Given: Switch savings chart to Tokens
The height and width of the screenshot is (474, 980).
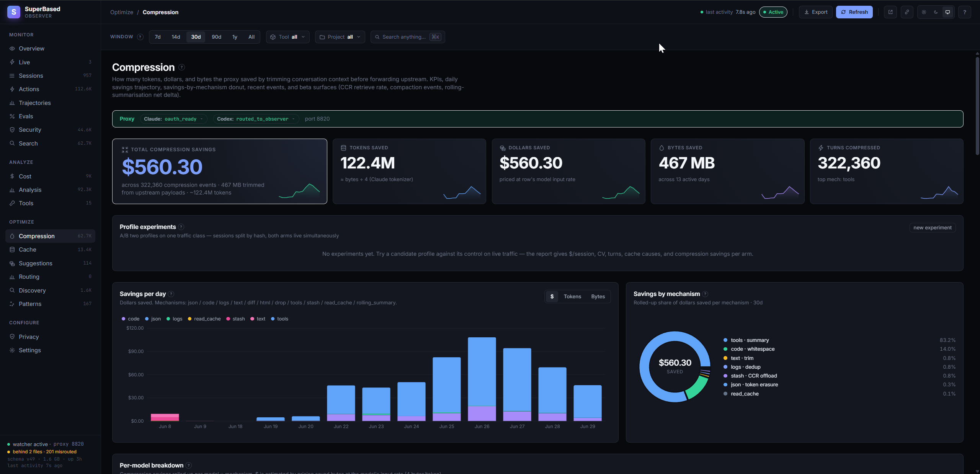Looking at the screenshot, I should point(572,297).
